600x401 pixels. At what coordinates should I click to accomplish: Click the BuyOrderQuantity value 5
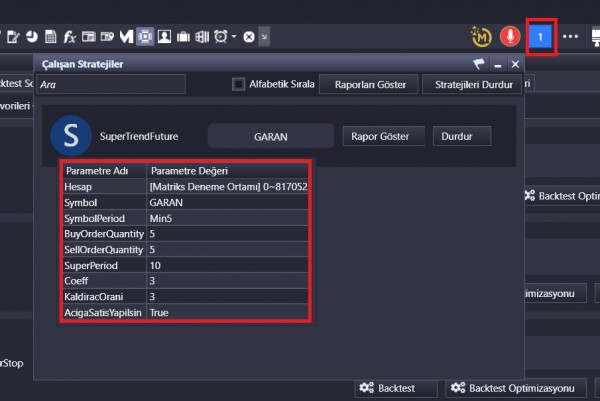(152, 234)
